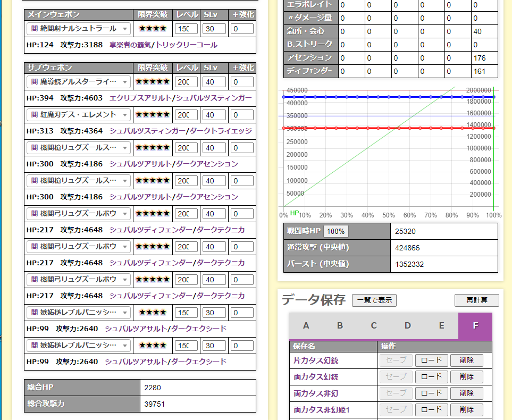Click the 総合HP value 2280
The image size is (512, 420).
(x=153, y=388)
